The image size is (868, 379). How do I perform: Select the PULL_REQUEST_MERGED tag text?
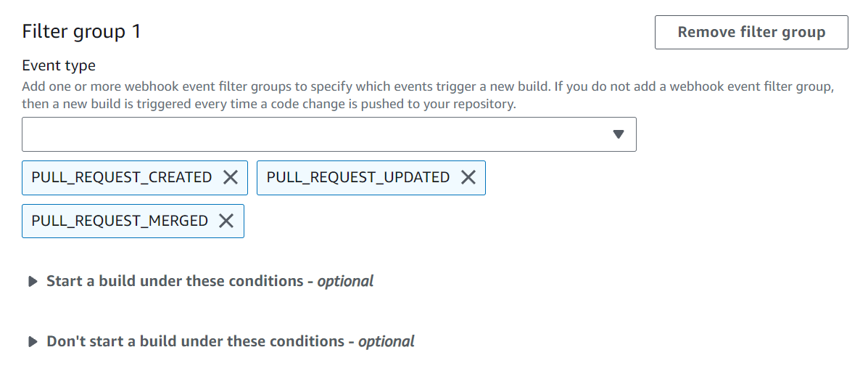pos(120,221)
